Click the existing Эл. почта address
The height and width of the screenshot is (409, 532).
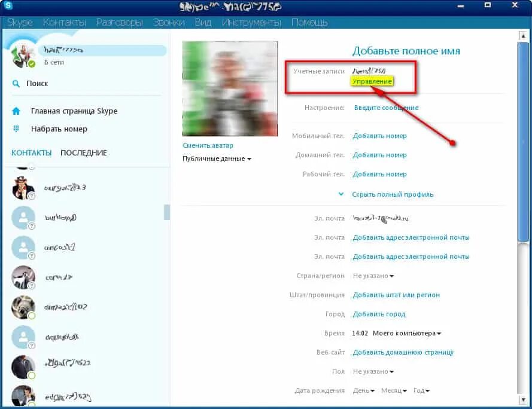[x=381, y=219]
